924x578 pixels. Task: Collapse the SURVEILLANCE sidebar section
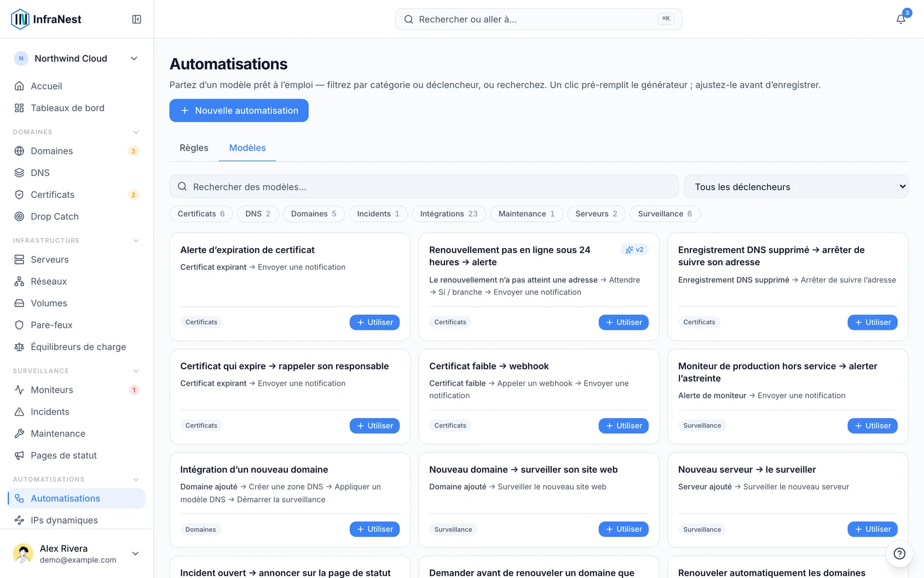136,371
